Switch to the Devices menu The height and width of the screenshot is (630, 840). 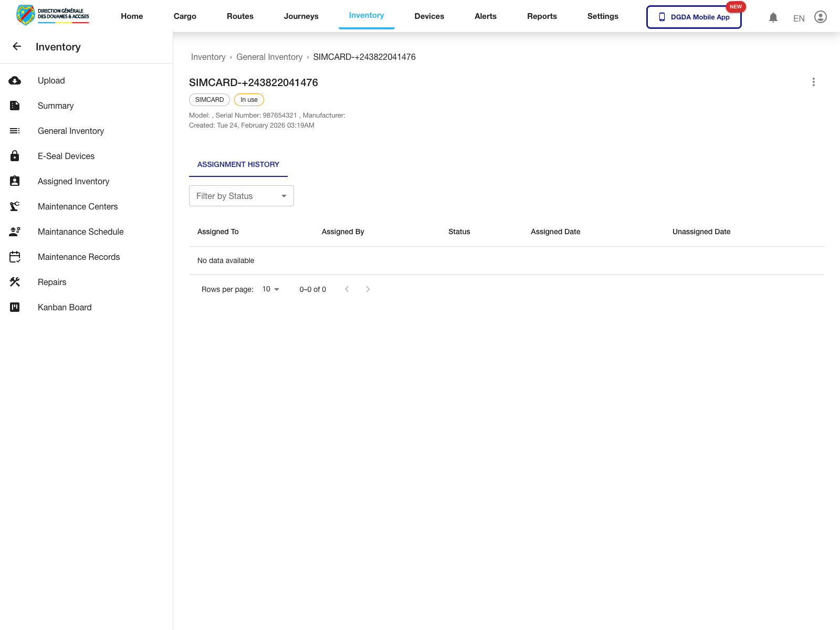click(429, 16)
